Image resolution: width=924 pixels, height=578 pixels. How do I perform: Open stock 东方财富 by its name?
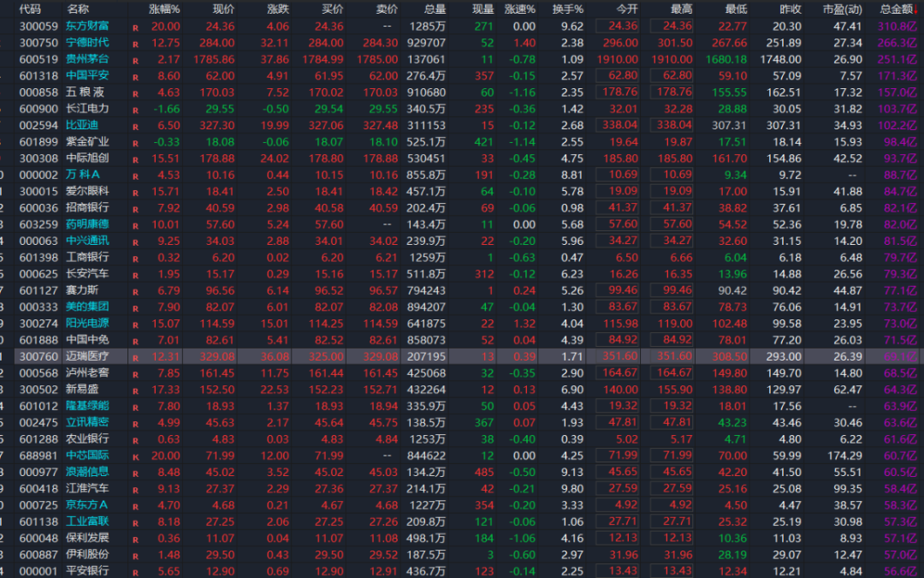click(x=87, y=26)
